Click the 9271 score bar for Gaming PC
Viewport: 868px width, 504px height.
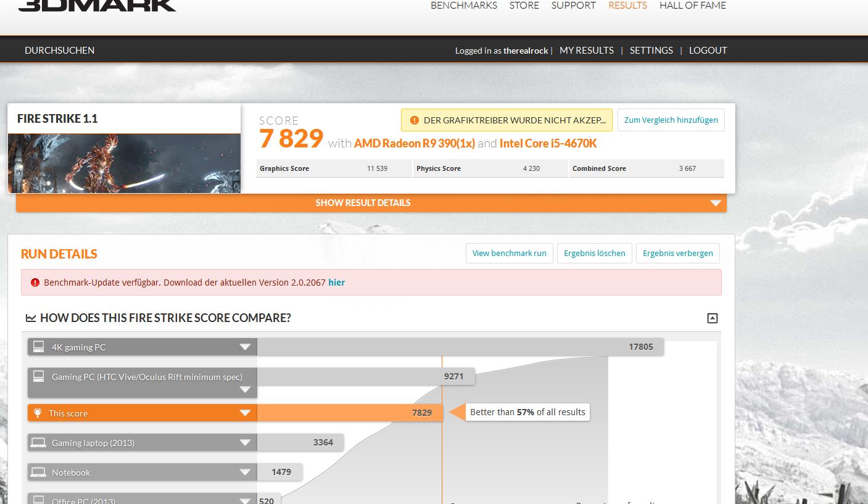[x=366, y=376]
